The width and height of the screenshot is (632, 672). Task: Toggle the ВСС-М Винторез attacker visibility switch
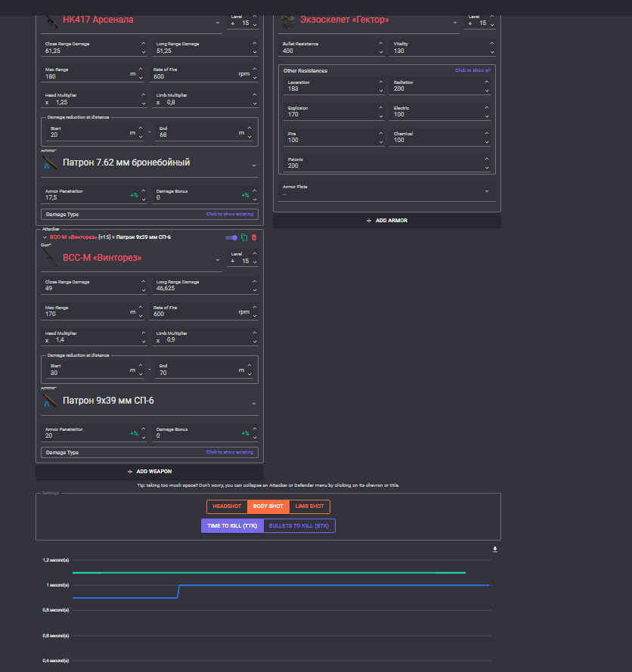231,237
